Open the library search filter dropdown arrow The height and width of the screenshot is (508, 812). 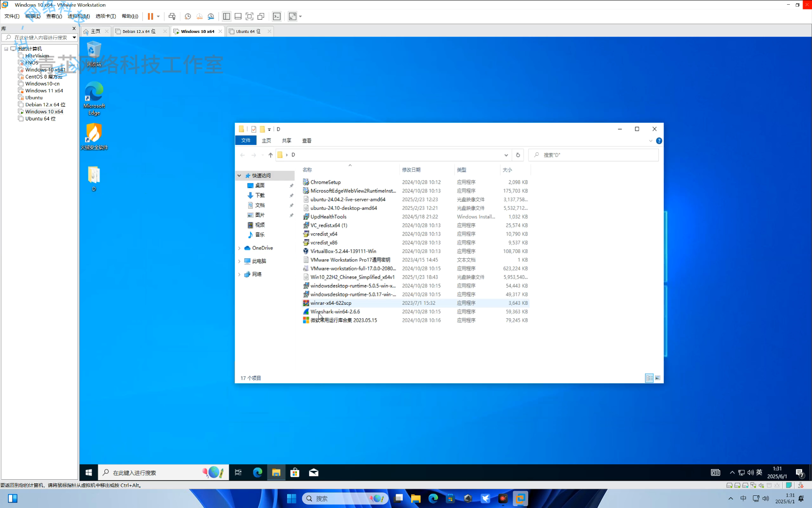pyautogui.click(x=74, y=38)
